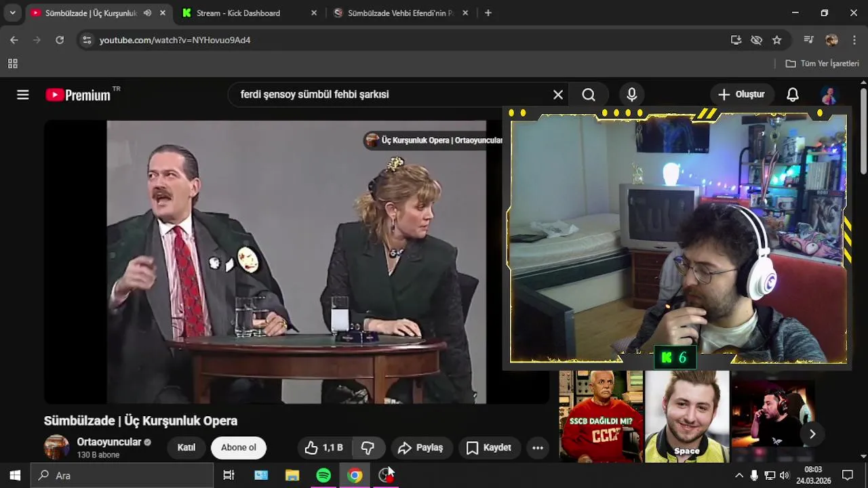Open Chrome apps grid shortcut
This screenshot has height=488, width=868.
click(x=12, y=64)
